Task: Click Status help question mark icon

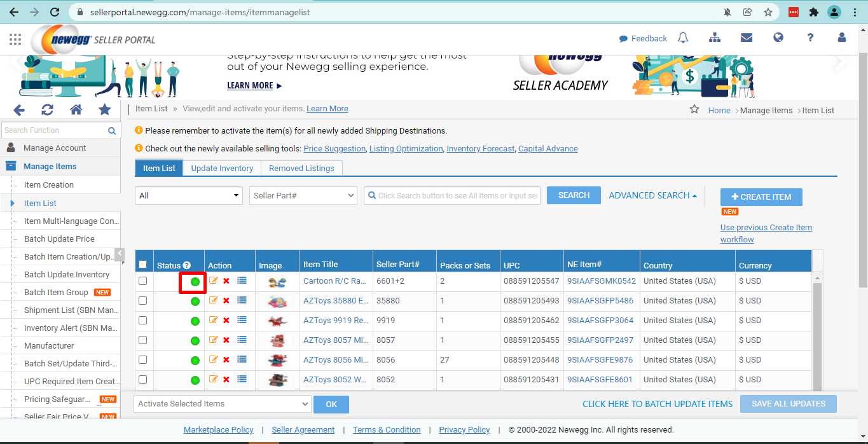Action: tap(187, 265)
